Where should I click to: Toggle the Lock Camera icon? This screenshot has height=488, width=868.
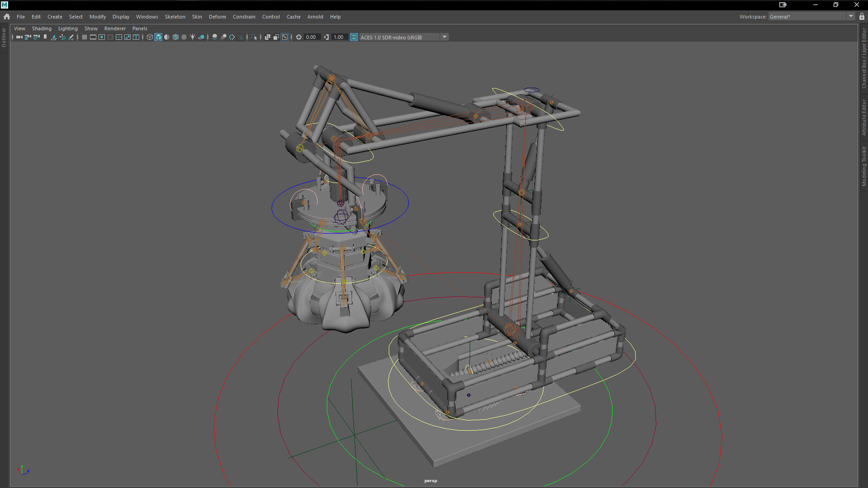[x=28, y=37]
